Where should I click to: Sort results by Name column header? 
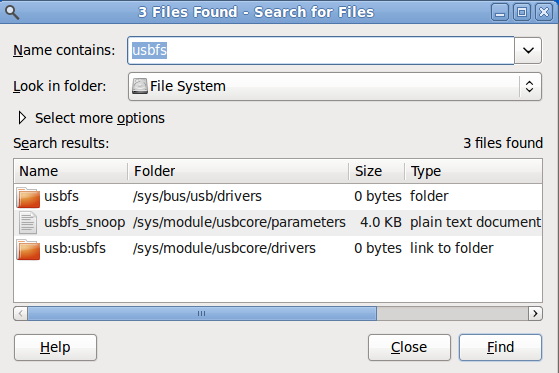(x=71, y=171)
